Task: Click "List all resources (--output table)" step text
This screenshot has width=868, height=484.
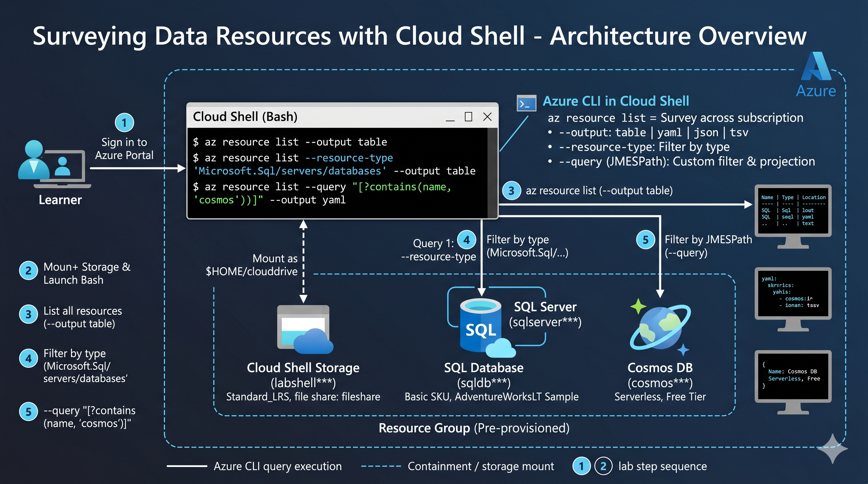Action: [83, 317]
